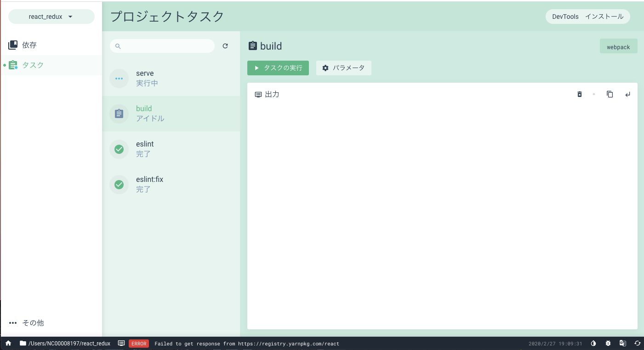The height and width of the screenshot is (350, 644).
Task: Copy the output content to clipboard
Action: click(610, 94)
